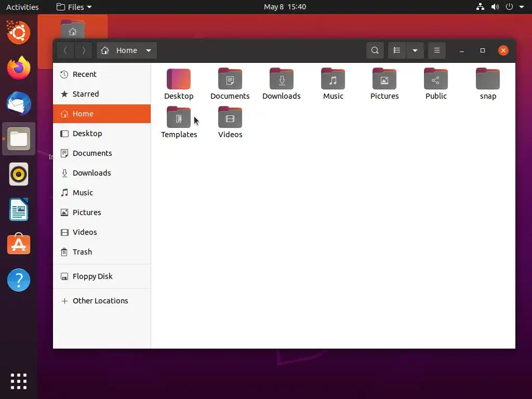This screenshot has width=532, height=399.
Task: Launch Rhythmbox from the dock
Action: tap(19, 175)
